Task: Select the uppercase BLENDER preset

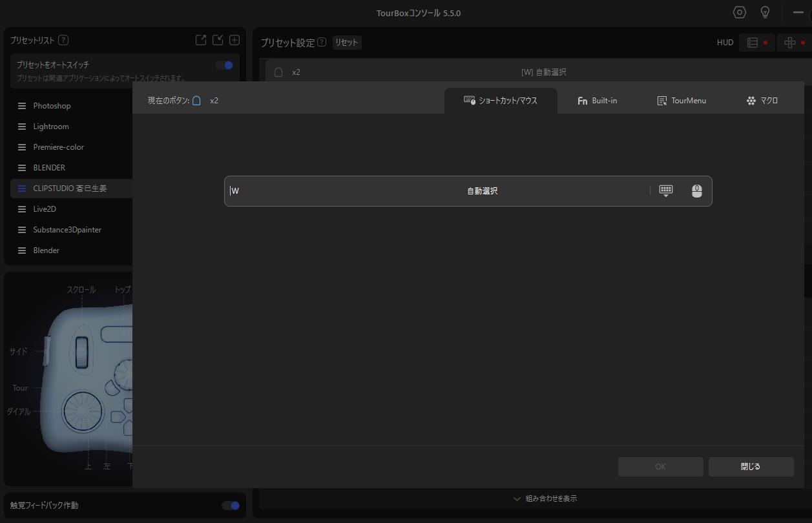Action: [x=49, y=168]
